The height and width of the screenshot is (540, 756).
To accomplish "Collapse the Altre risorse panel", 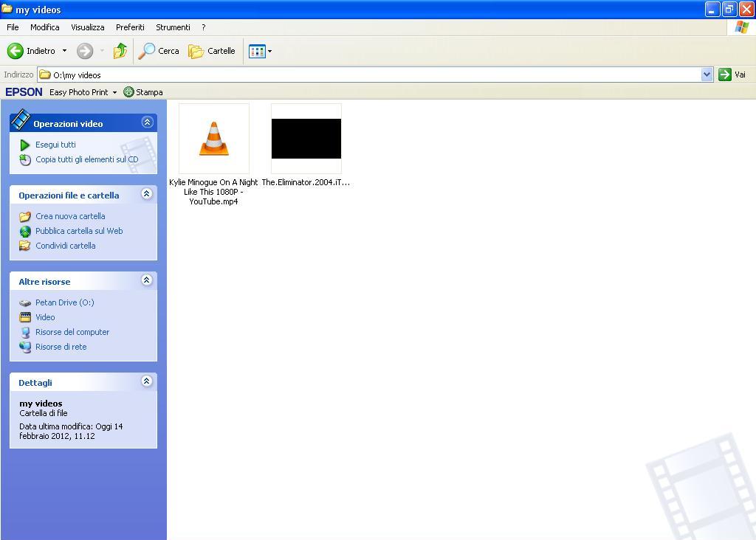I will (x=147, y=280).
